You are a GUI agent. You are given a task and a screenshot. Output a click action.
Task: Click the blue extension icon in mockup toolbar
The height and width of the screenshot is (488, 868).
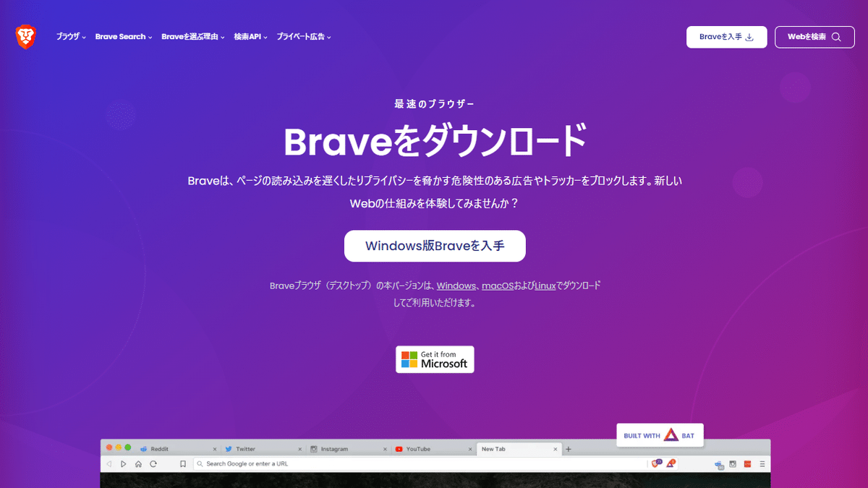point(718,463)
